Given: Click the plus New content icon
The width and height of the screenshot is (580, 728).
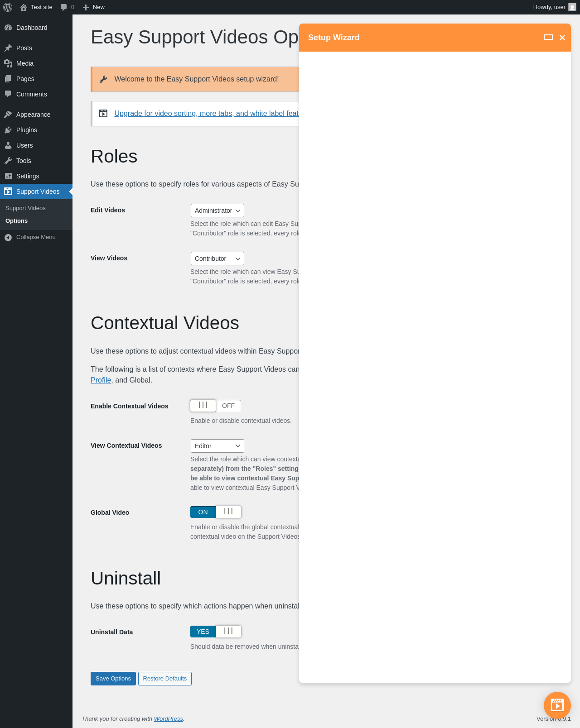Looking at the screenshot, I should click(86, 7).
